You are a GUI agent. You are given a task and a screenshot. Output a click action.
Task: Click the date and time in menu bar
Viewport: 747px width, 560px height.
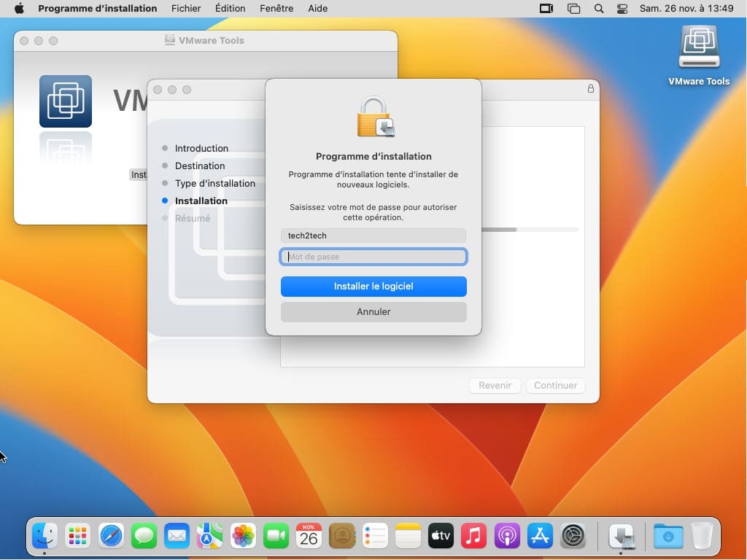coord(686,9)
